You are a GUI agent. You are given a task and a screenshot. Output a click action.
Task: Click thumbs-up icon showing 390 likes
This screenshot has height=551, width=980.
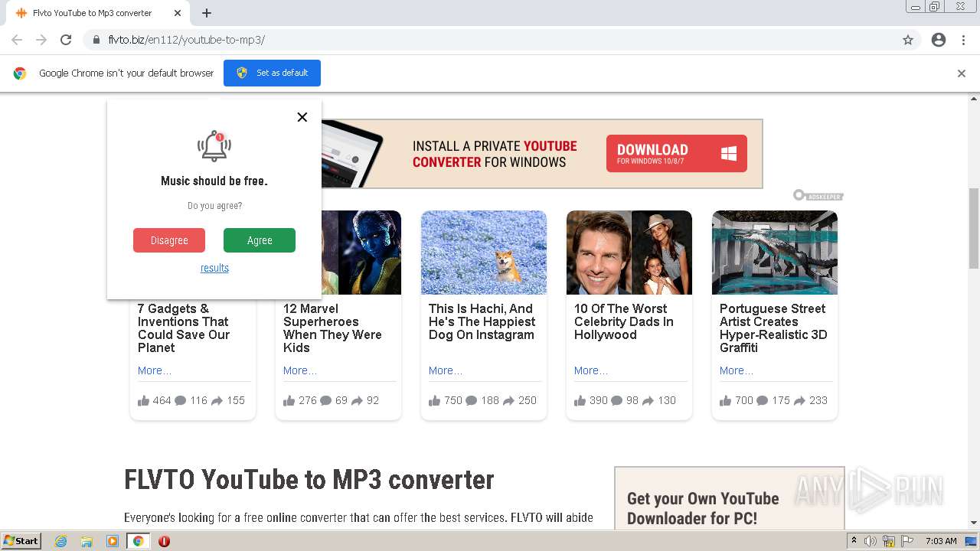click(x=580, y=400)
